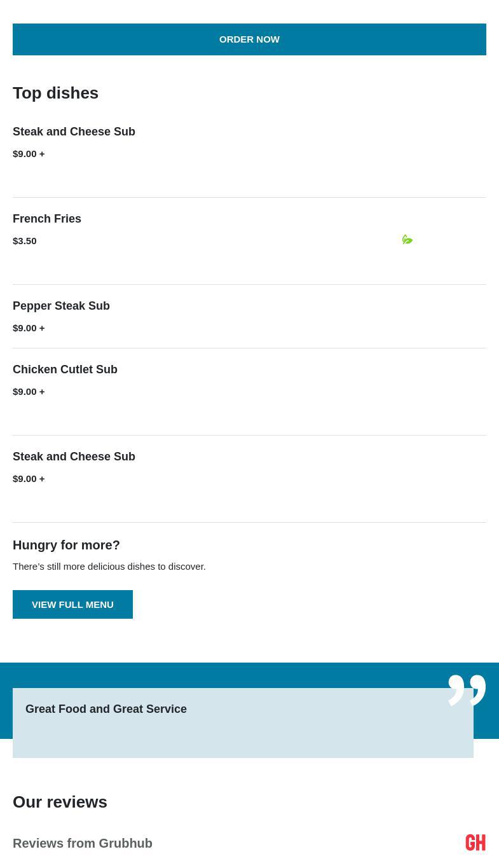
Task: Click the text about more delicious dishes
Action: (109, 567)
